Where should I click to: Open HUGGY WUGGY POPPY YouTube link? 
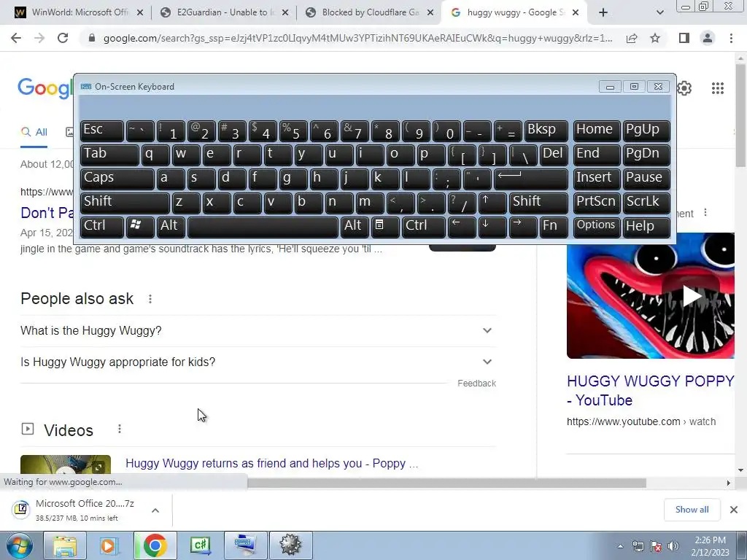[x=651, y=391]
